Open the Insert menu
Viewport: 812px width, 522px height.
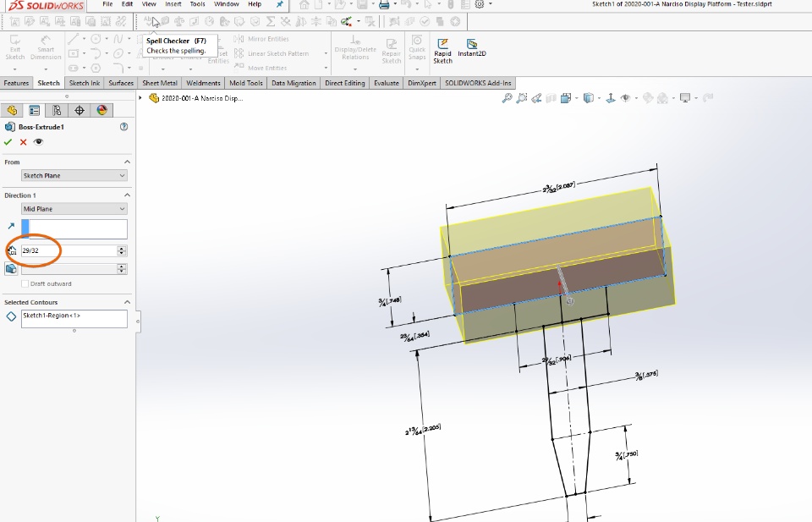click(x=173, y=4)
